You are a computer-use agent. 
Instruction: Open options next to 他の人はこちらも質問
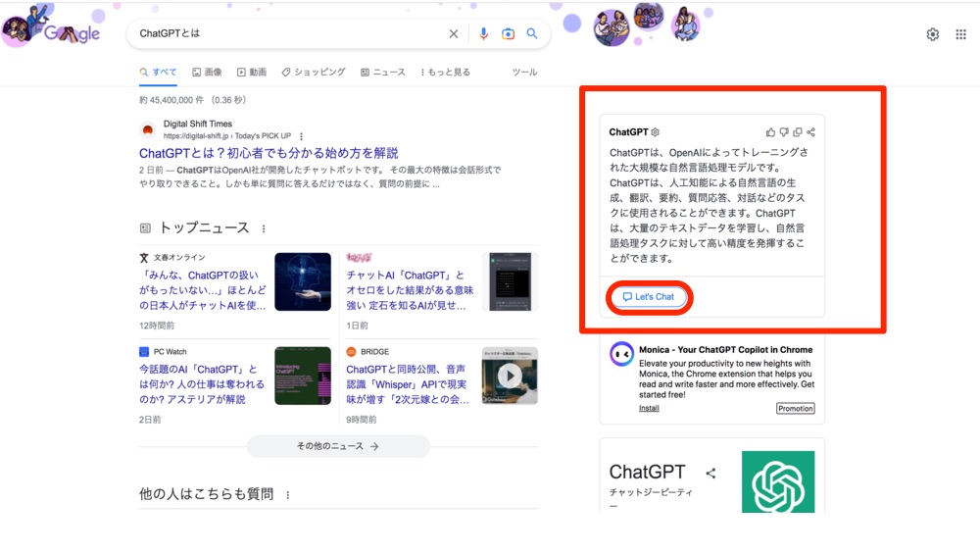coord(287,495)
